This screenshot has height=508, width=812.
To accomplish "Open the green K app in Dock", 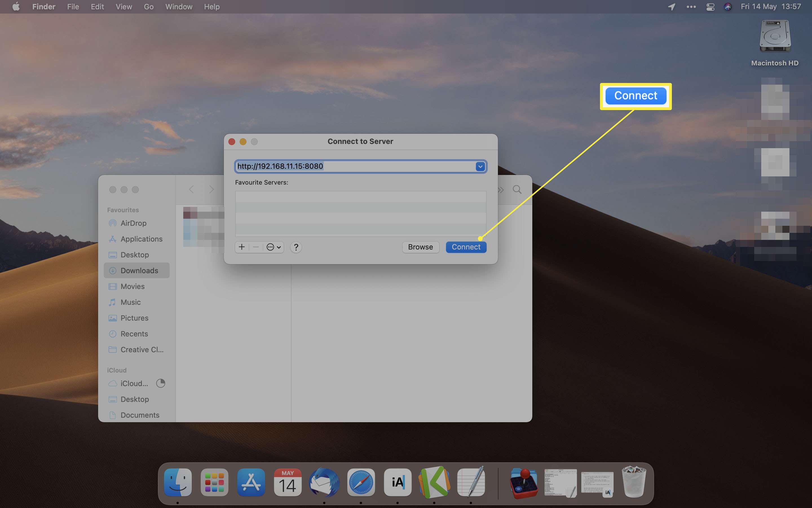I will coord(434,482).
